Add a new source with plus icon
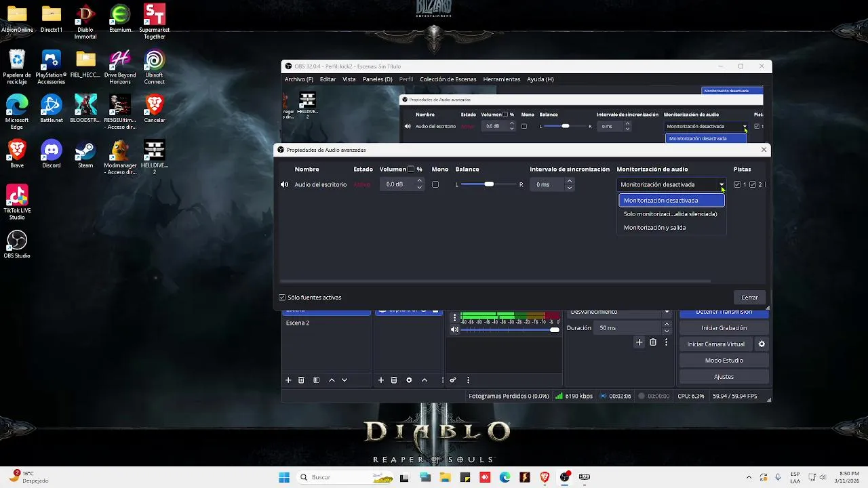868x488 pixels. tap(381, 380)
